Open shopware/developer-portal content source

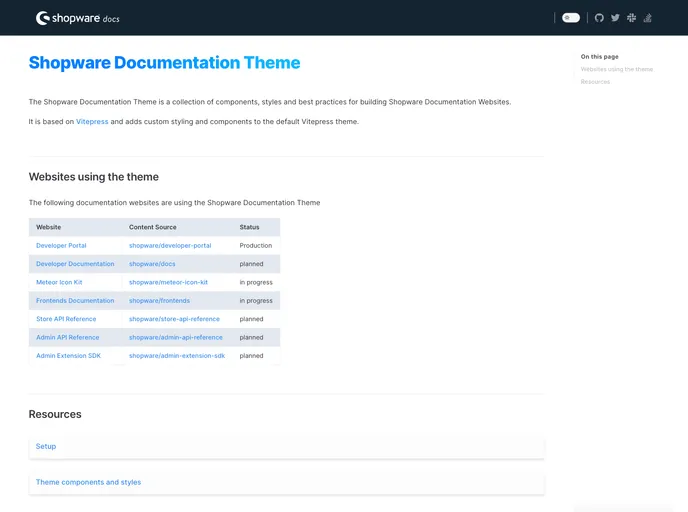pyautogui.click(x=170, y=246)
